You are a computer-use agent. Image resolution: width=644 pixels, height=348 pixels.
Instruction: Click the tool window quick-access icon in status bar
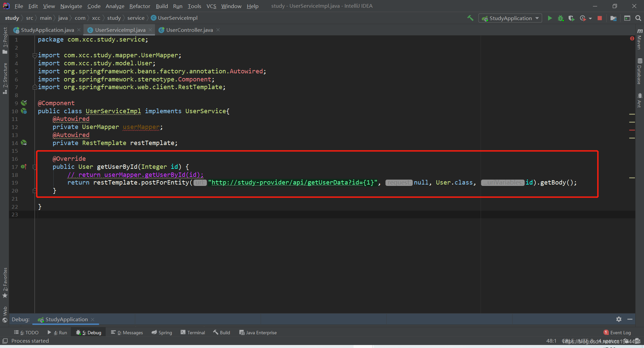click(x=5, y=341)
